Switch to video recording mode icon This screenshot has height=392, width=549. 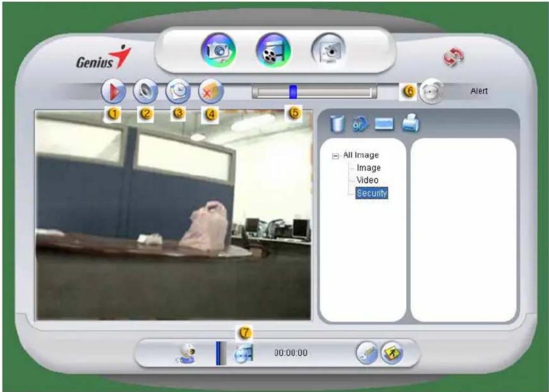tap(273, 51)
